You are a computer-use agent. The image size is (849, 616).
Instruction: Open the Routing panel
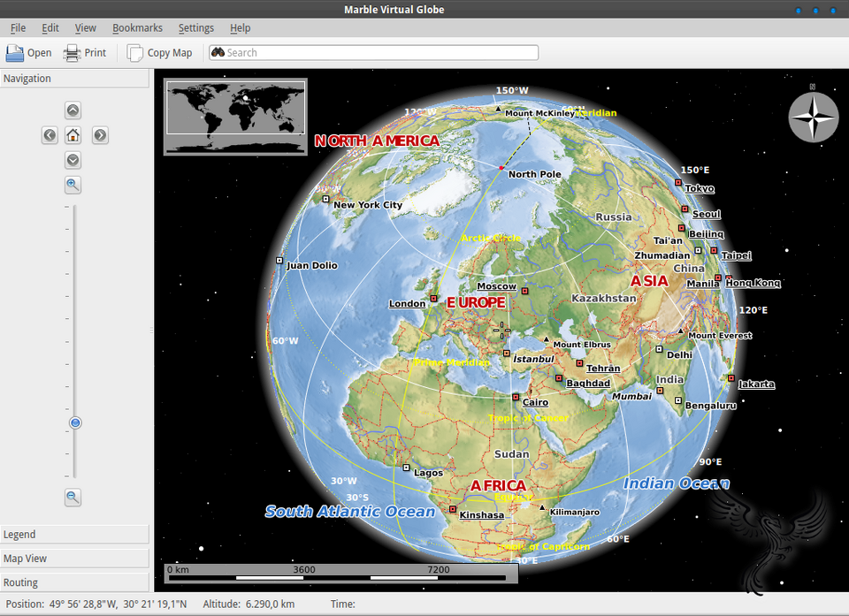pos(75,582)
